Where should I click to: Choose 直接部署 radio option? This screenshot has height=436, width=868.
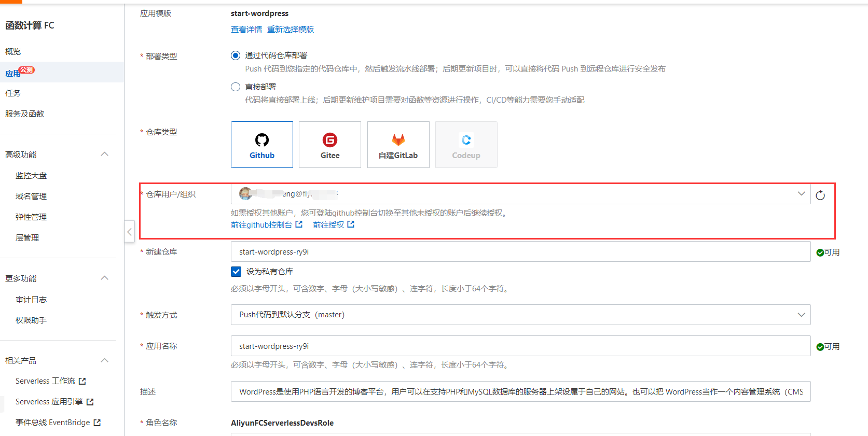[236, 87]
